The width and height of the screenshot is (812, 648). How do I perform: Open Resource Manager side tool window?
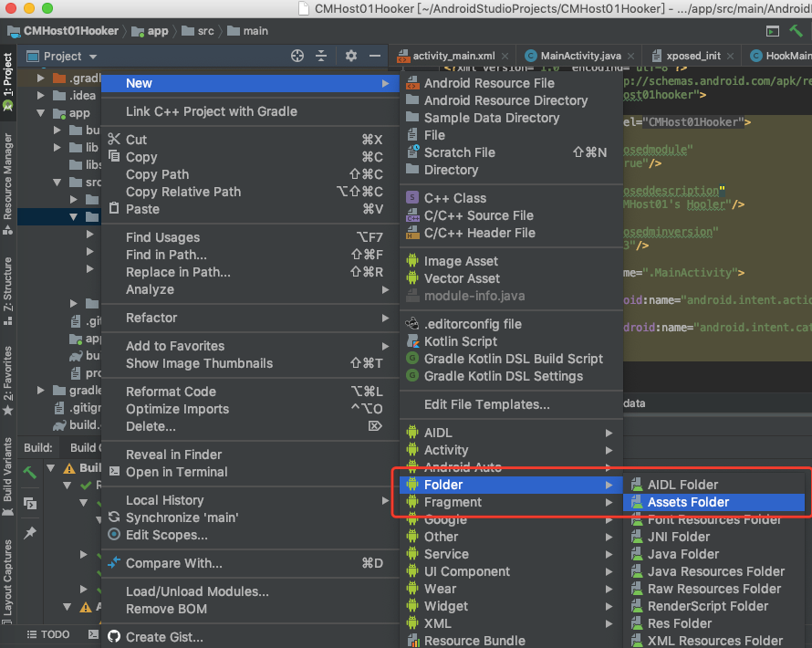point(8,183)
